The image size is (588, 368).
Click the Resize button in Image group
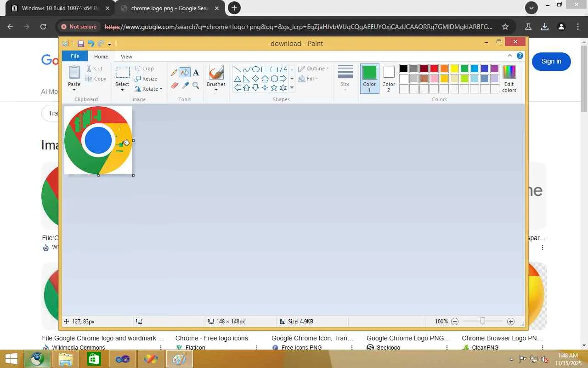click(146, 79)
